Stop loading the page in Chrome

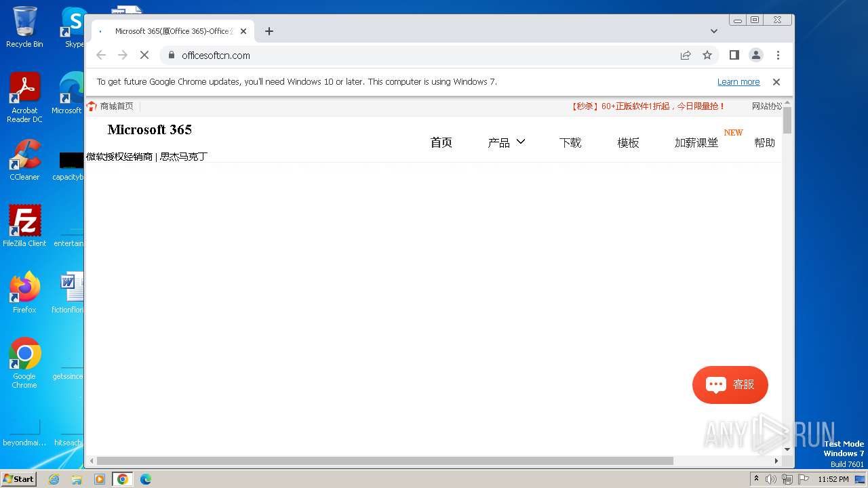coord(144,55)
